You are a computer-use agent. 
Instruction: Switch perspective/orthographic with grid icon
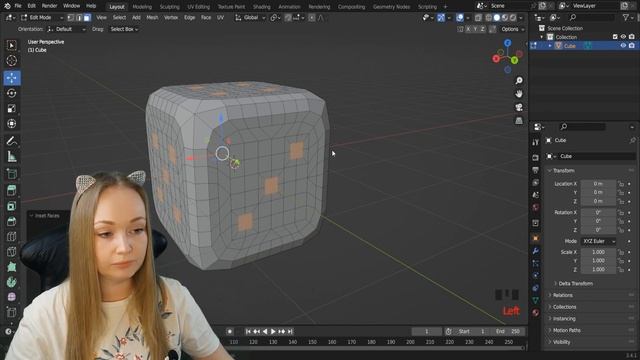pos(519,121)
